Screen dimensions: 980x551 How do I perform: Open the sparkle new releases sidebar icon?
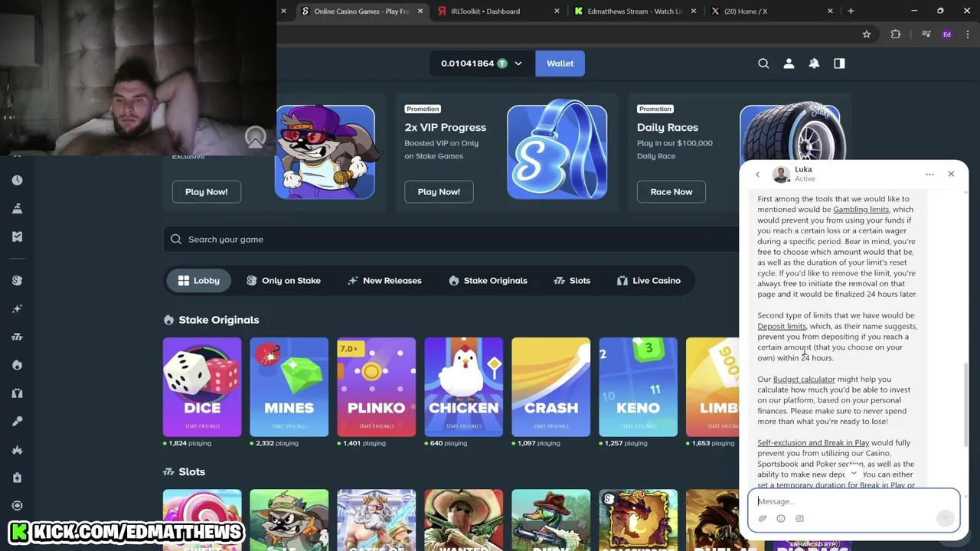click(x=17, y=308)
